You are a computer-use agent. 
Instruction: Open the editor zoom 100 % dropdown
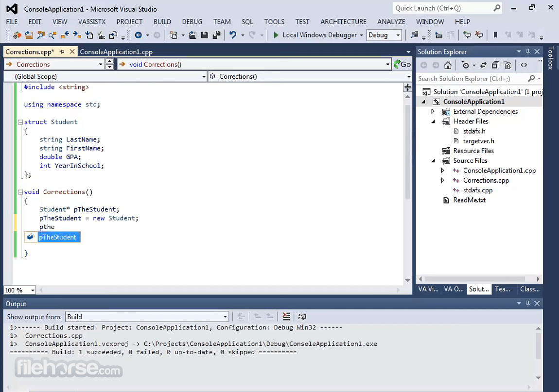click(x=33, y=290)
